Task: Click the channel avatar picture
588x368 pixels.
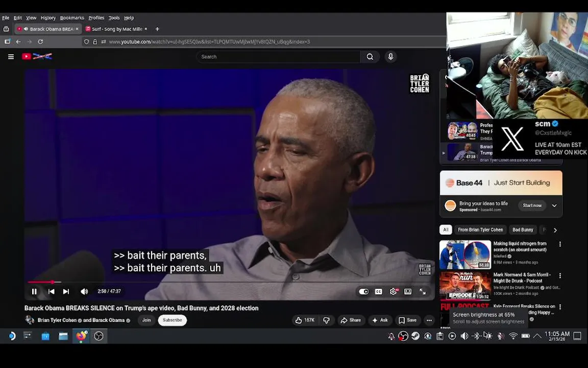Action: pos(29,320)
